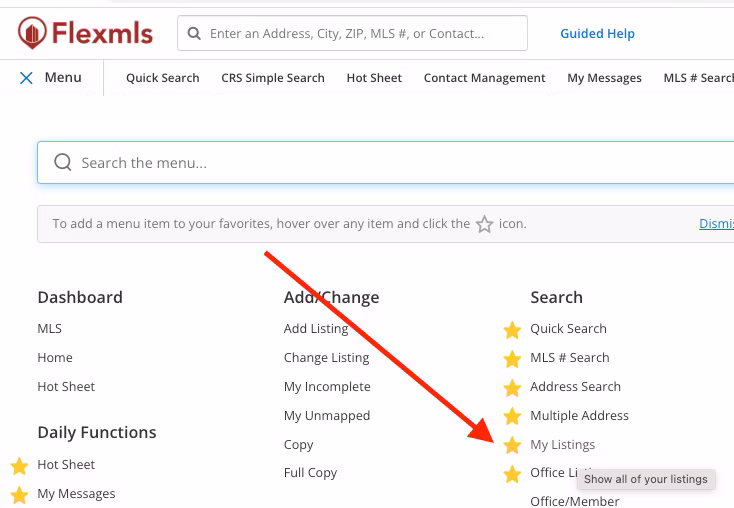734x508 pixels.
Task: Open My Listings
Action: coord(562,445)
